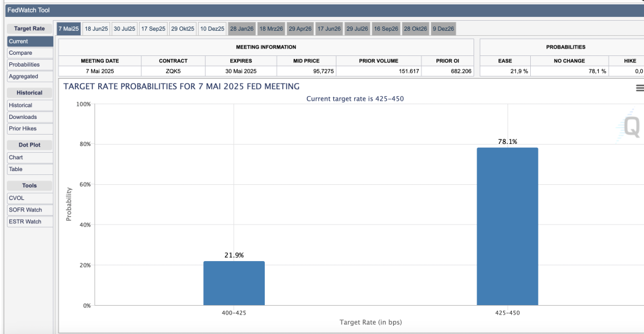This screenshot has height=334, width=644.
Task: Open the Downloads section
Action: pos(30,117)
